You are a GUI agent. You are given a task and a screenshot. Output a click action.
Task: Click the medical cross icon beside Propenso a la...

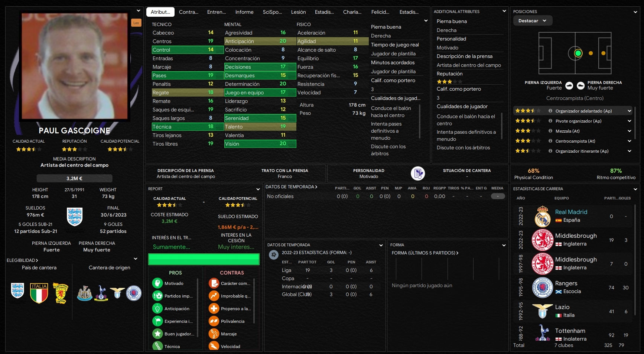[x=214, y=309]
